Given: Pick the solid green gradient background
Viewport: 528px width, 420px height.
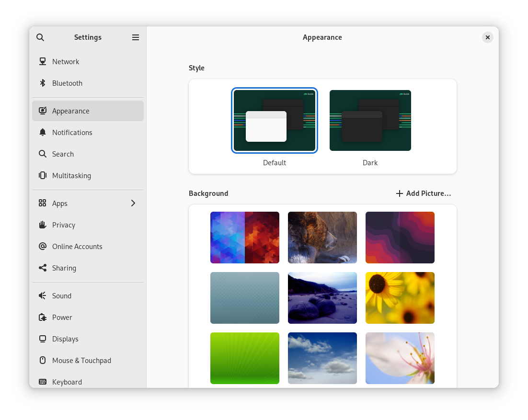Looking at the screenshot, I should (x=245, y=358).
